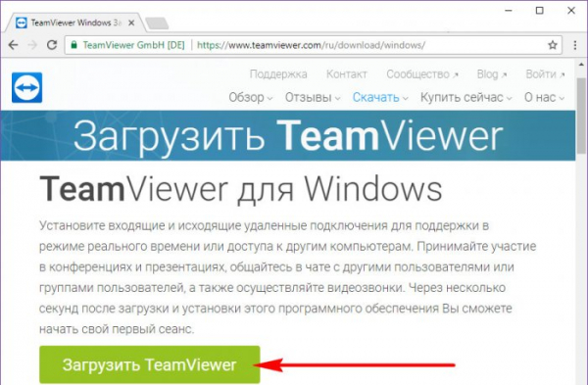588x385 pixels.
Task: Open the Контакт link
Action: point(347,74)
